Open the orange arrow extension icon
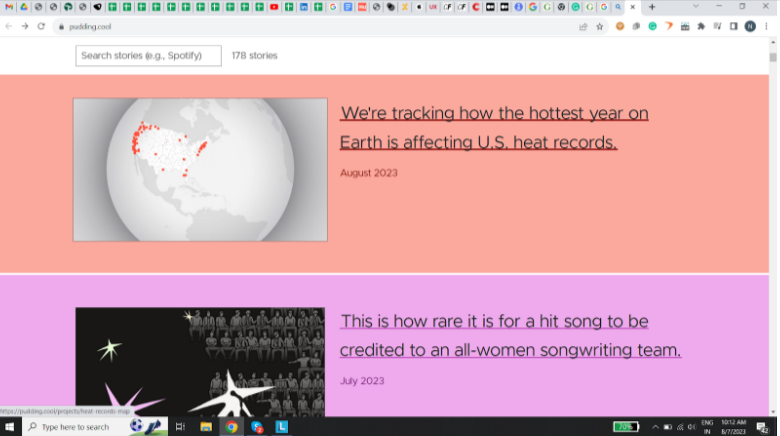The height and width of the screenshot is (436, 780). [669, 26]
